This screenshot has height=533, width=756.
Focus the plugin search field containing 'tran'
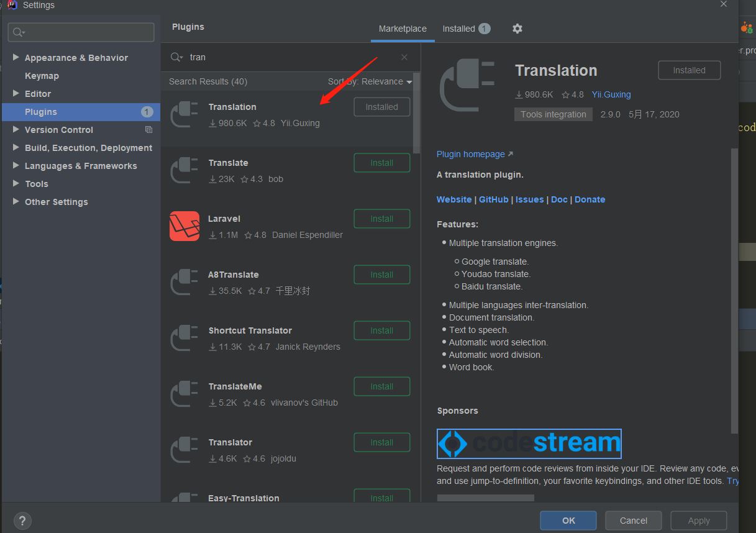point(292,57)
